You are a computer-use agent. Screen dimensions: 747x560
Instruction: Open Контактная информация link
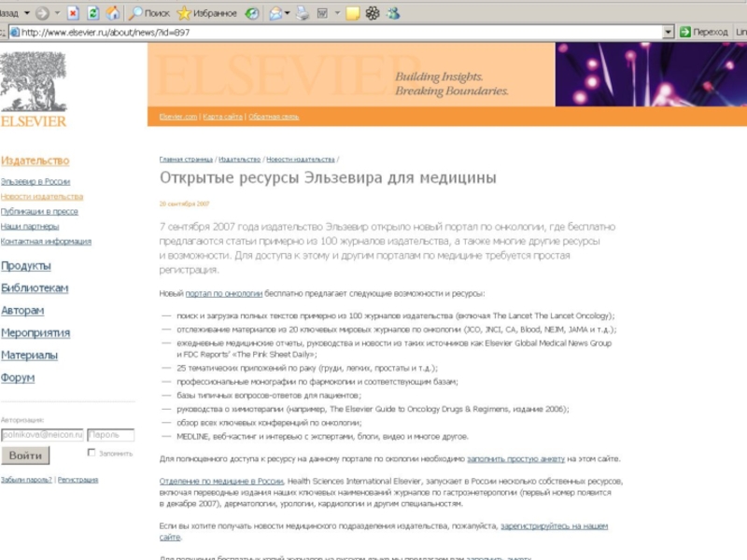pyautogui.click(x=46, y=242)
